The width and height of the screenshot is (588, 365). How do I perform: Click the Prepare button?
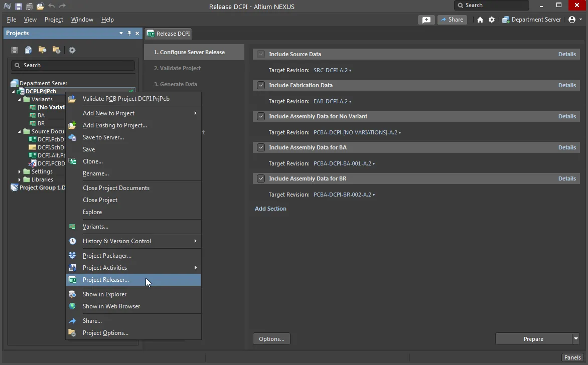tap(533, 339)
